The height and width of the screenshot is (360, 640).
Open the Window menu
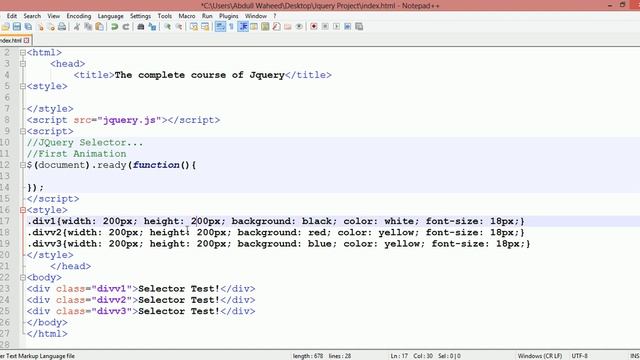(x=256, y=16)
